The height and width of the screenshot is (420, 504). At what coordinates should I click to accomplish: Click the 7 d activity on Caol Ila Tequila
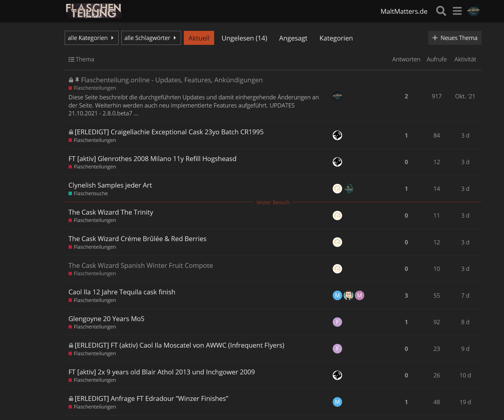[x=465, y=296]
